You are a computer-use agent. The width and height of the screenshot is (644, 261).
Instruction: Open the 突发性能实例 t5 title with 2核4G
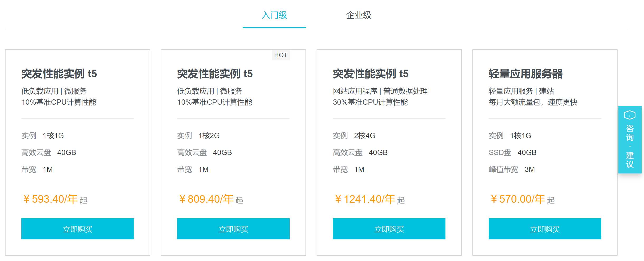click(x=371, y=74)
